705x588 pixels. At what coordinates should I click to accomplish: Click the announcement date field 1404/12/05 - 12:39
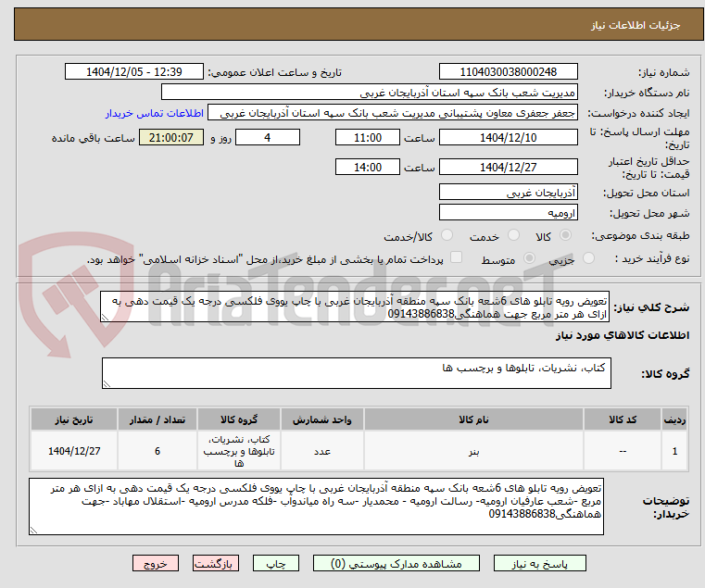coord(134,72)
